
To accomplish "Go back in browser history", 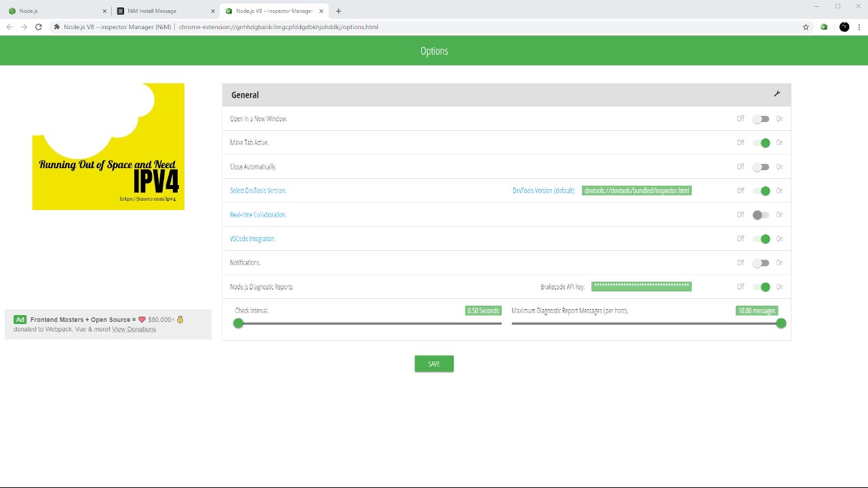I will tap(9, 27).
